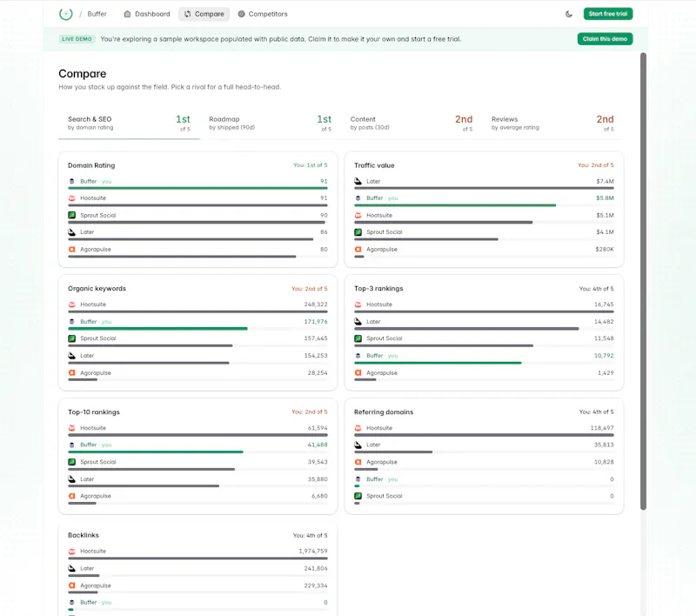Click the Referring domains card title
The image size is (696, 616).
click(x=384, y=412)
